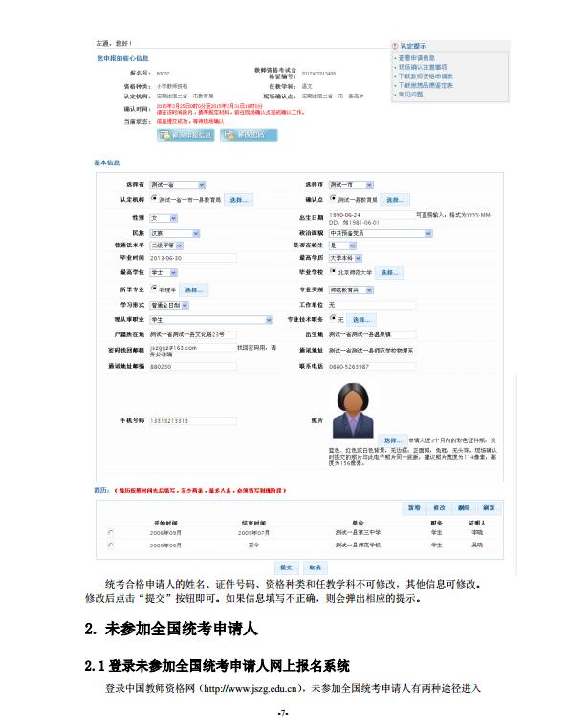This screenshot has width=567, height=728.
Task: Click the 手机号码 input field
Action: pos(193,420)
